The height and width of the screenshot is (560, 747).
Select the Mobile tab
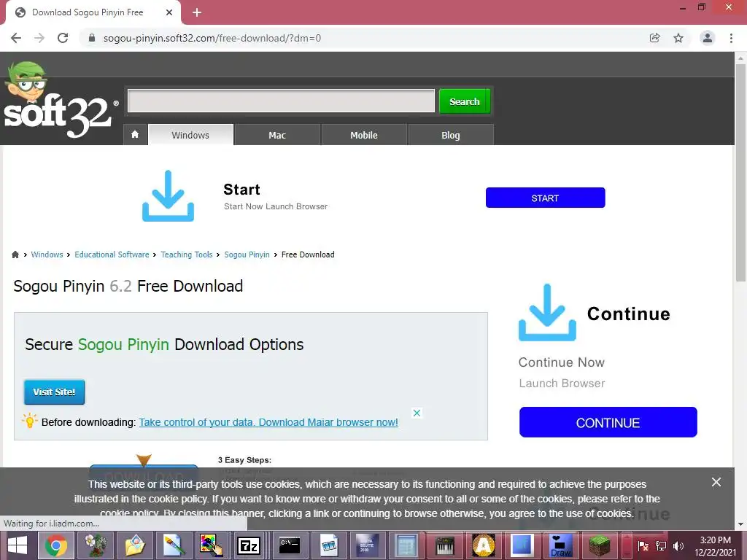364,135
